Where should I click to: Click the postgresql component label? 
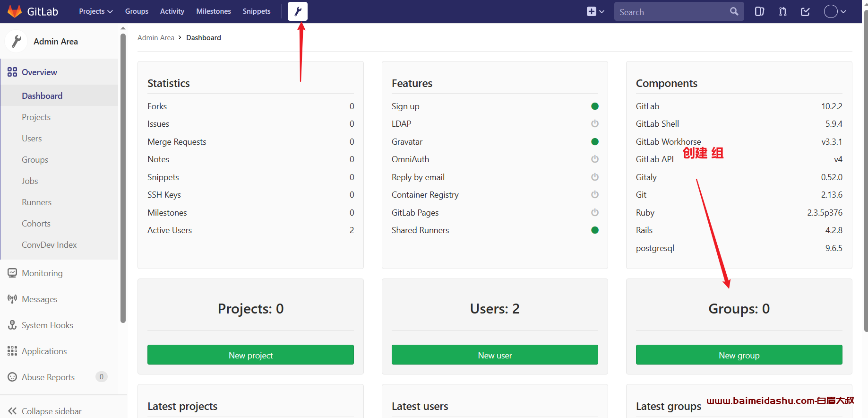click(655, 248)
